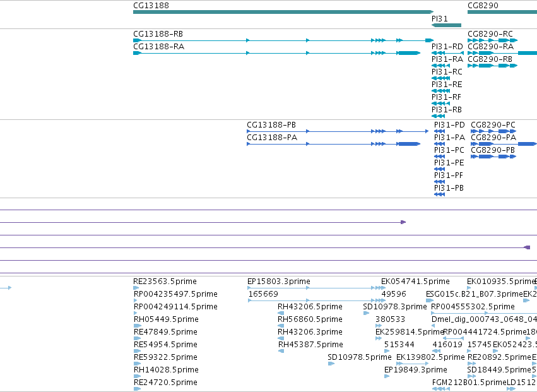Screen dimensions: 537x392
Task: Open EST SD10978.5prime
Action: [360, 358]
